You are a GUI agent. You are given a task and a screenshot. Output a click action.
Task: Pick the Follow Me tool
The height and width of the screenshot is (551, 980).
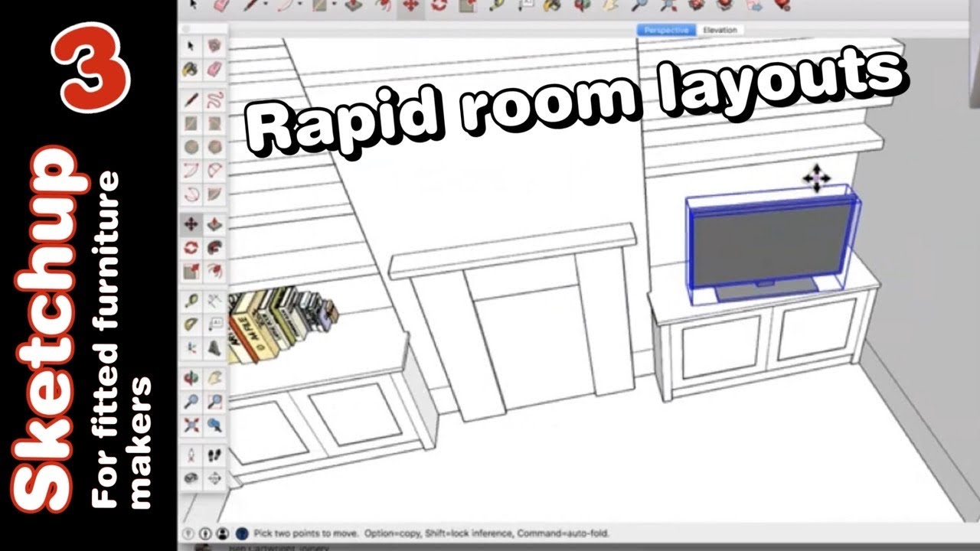click(215, 248)
